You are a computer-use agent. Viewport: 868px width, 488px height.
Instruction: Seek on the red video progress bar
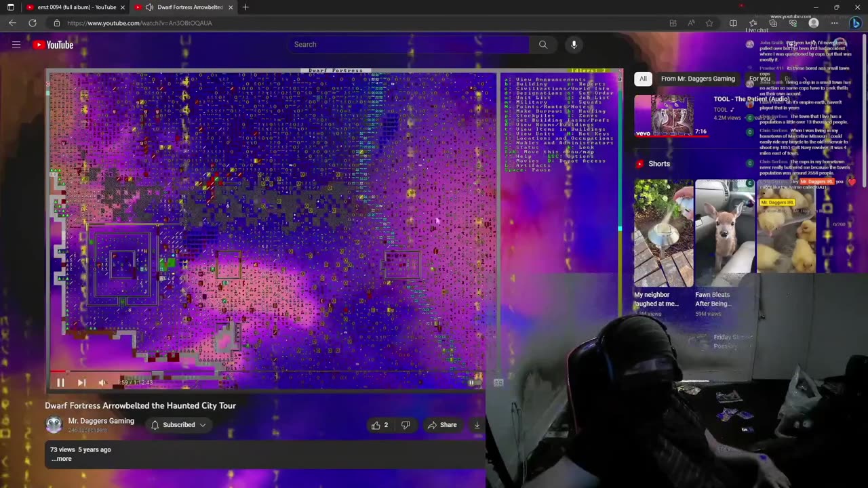click(268, 371)
